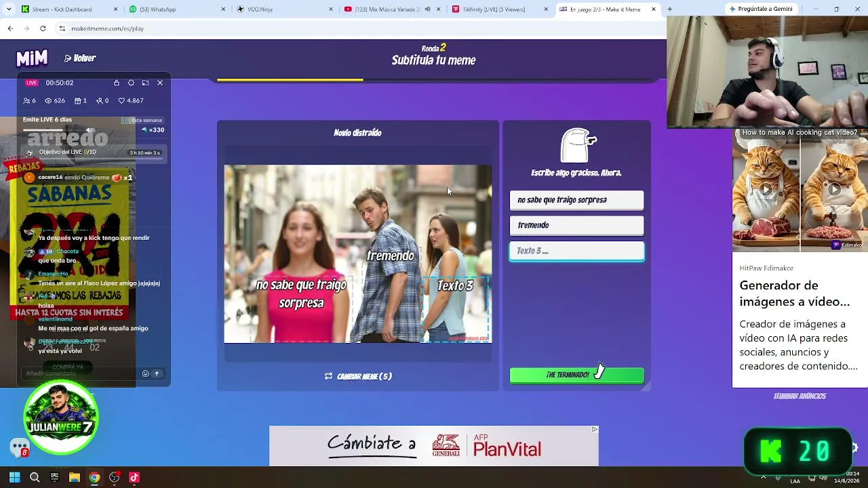
Task: Click the JULIANWERE7 avatar badge
Action: [x=61, y=417]
